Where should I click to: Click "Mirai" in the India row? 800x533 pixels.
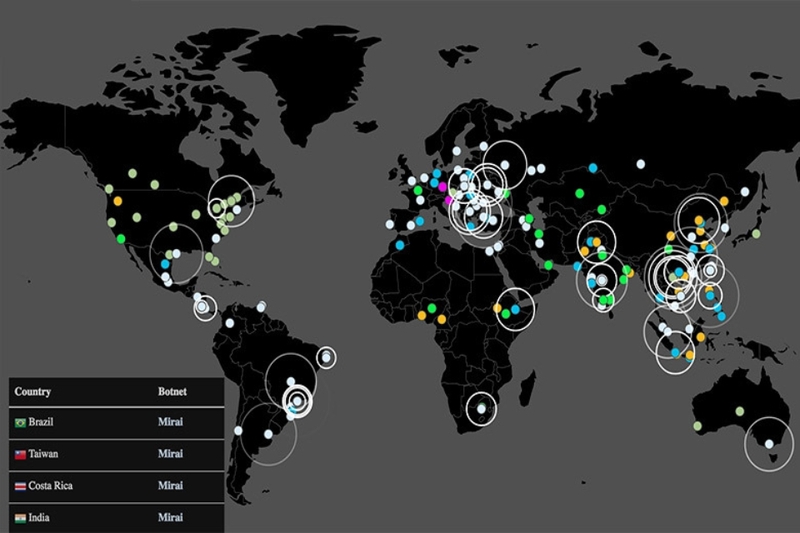(170, 518)
